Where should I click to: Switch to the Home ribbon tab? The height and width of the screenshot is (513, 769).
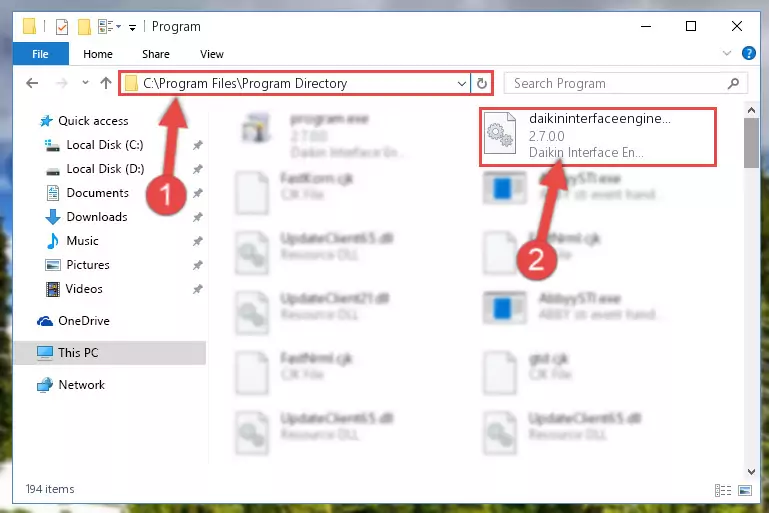pyautogui.click(x=98, y=54)
